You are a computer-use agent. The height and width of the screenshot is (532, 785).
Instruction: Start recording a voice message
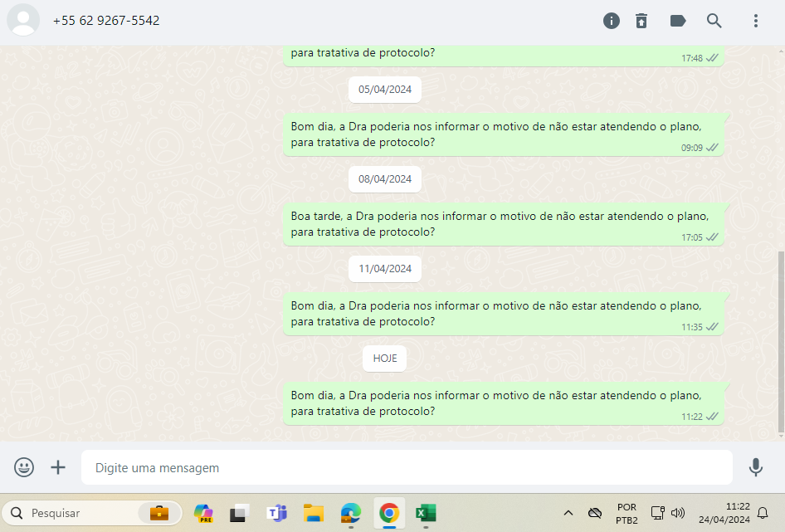click(755, 467)
